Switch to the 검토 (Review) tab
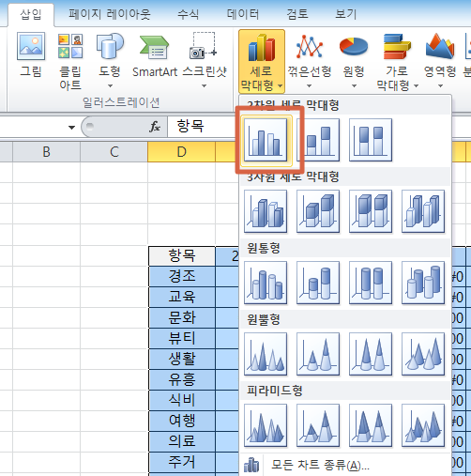Screen dimensions: 471x476 (297, 14)
